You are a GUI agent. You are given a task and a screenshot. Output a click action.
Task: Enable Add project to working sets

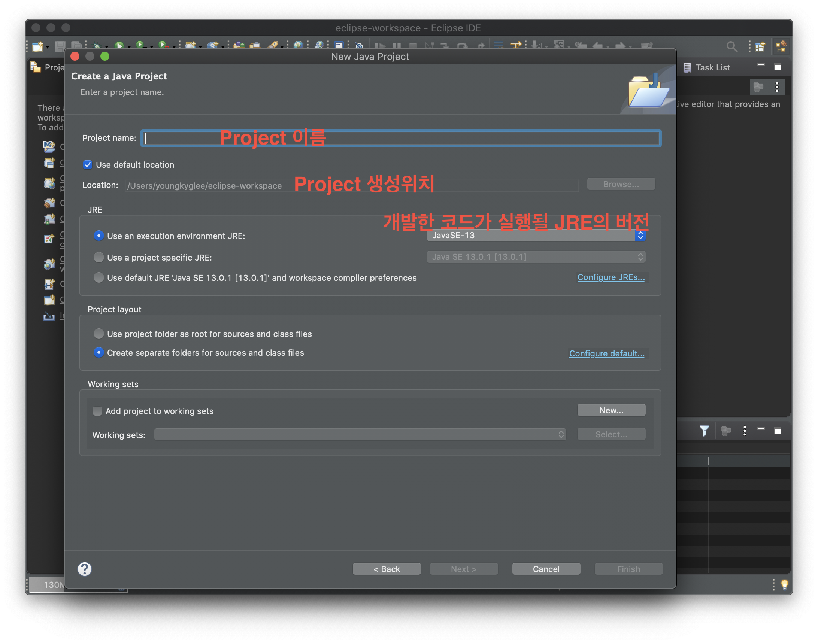click(97, 411)
